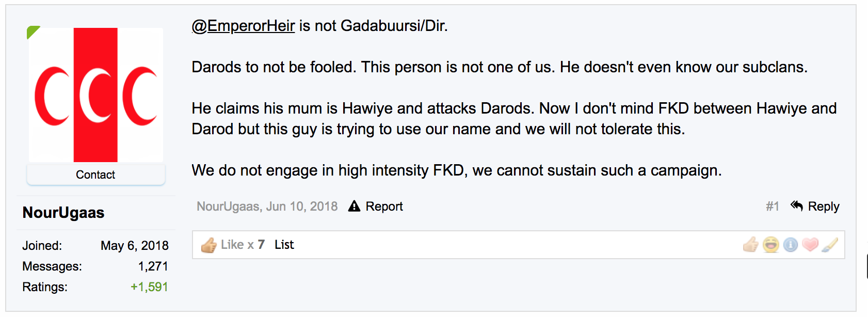The height and width of the screenshot is (317, 868).
Task: Click the NourUgaas author link below post
Action: click(x=228, y=207)
